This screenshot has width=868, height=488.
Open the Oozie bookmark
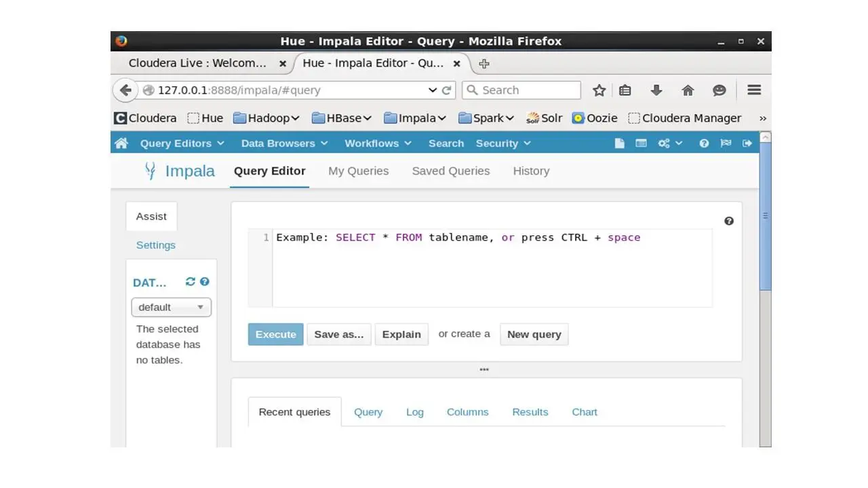[595, 118]
